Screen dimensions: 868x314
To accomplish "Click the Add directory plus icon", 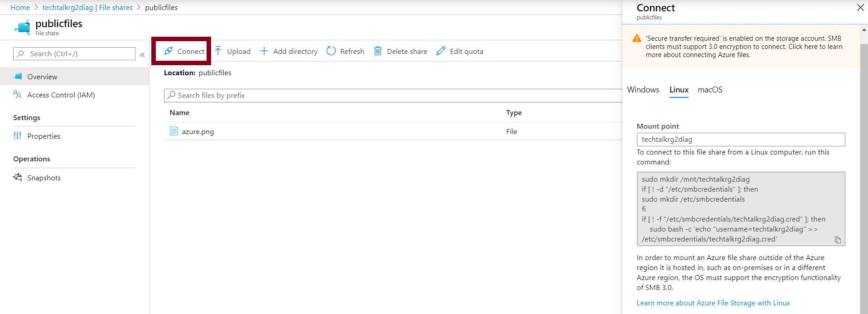I will (264, 51).
